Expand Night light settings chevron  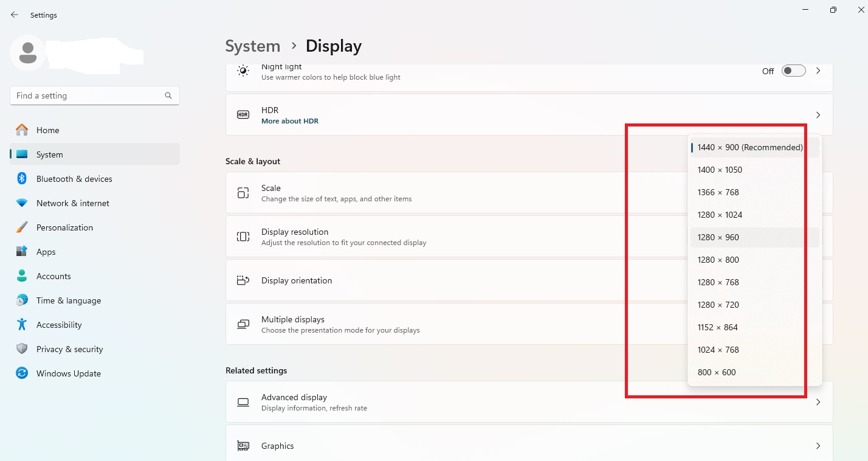pos(818,71)
